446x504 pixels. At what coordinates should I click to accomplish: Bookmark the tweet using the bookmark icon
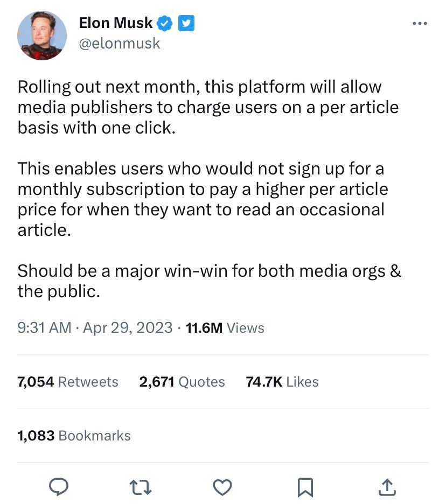305,487
